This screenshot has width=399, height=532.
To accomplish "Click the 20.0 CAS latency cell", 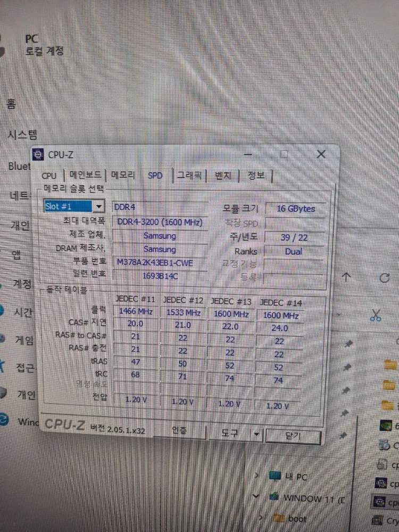I will pyautogui.click(x=135, y=323).
